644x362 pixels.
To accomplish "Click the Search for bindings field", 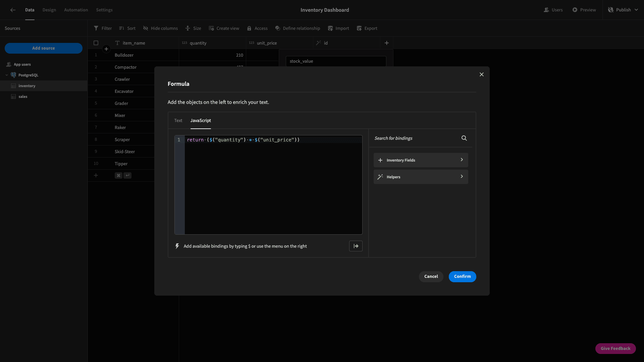I will tap(416, 138).
